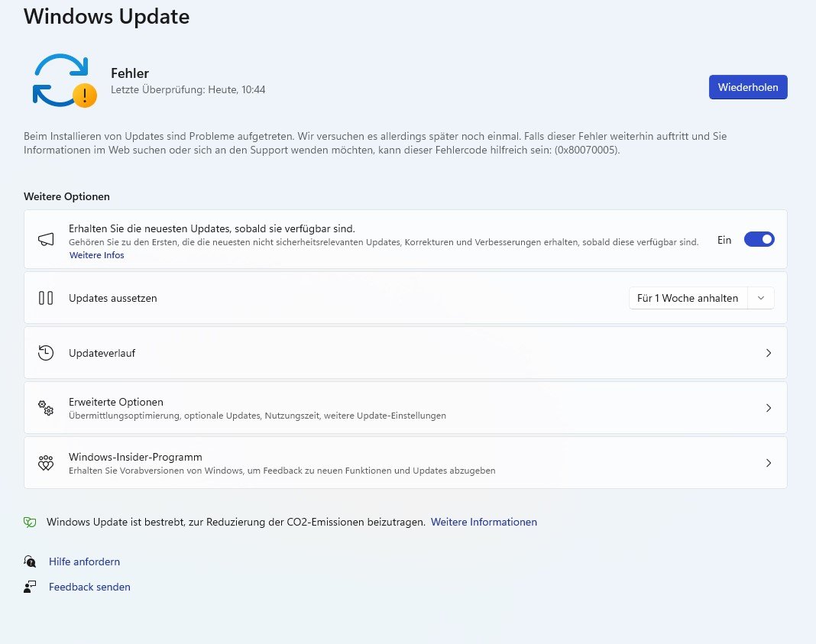Click the orange warning badge icon

[x=85, y=95]
